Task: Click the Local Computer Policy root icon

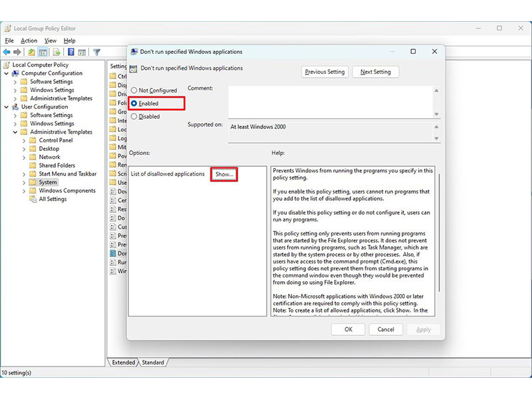Action: pos(7,65)
